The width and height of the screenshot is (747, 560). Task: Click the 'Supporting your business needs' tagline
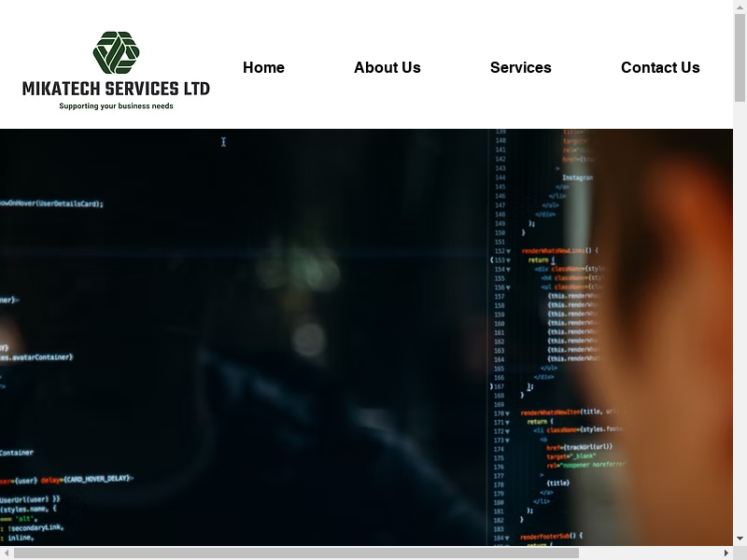pos(116,106)
